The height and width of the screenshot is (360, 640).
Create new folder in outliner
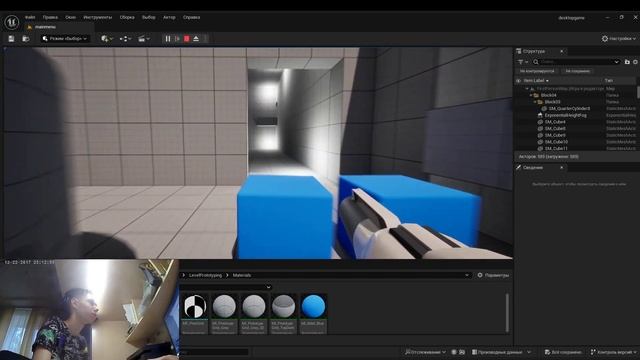click(627, 62)
